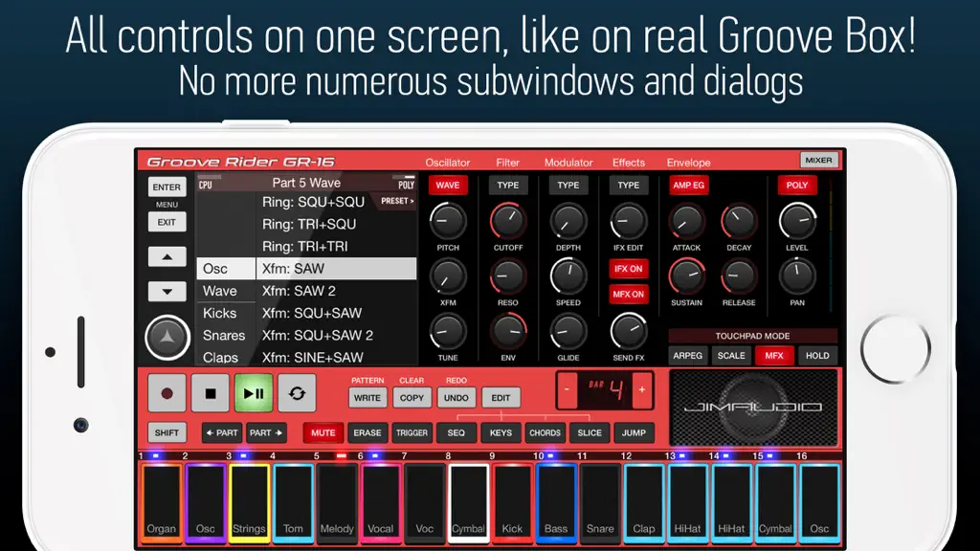Turn the SEND FX knob

[x=628, y=331]
